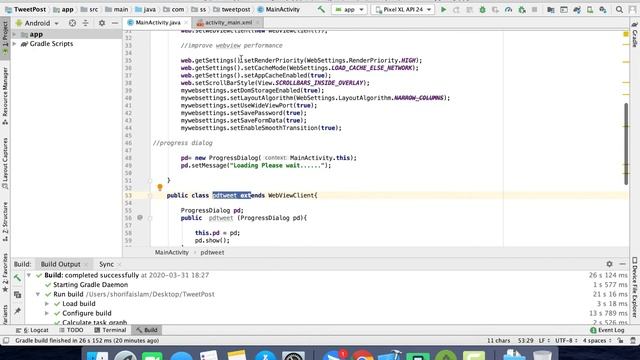Switch to the MainActivity.java editor tab
640x360 pixels.
[x=157, y=22]
